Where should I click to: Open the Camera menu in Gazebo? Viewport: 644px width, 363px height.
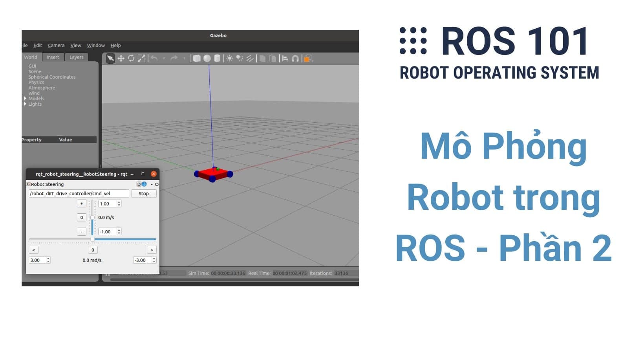[x=56, y=45]
